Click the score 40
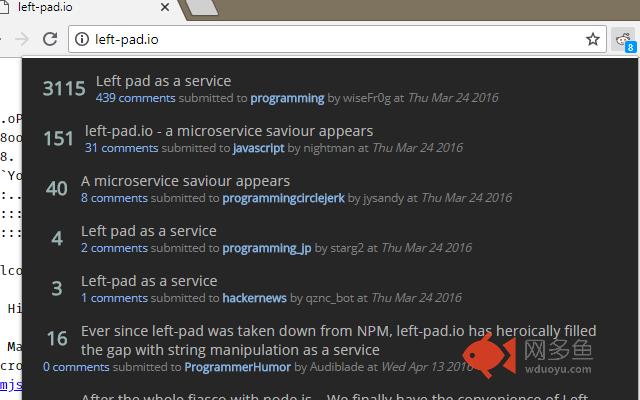 pos(57,189)
